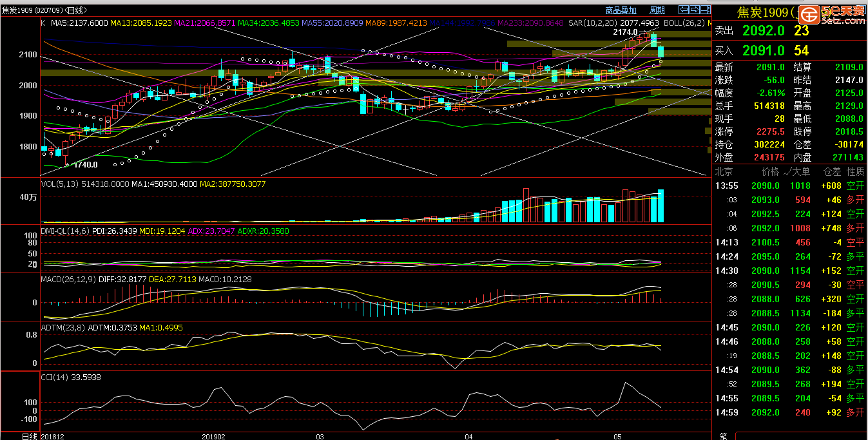Click the 幅度 percentage value -2.61%
This screenshot has width=868, height=440.
(x=771, y=93)
